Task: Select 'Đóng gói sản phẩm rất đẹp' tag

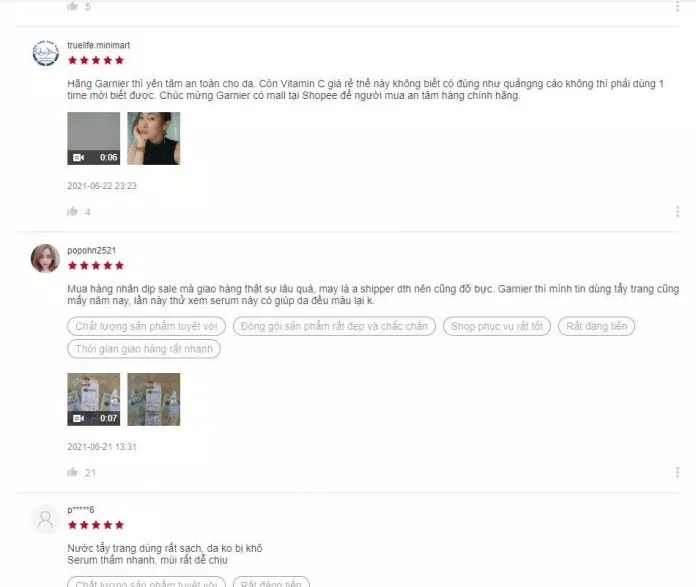Action: pos(334,326)
